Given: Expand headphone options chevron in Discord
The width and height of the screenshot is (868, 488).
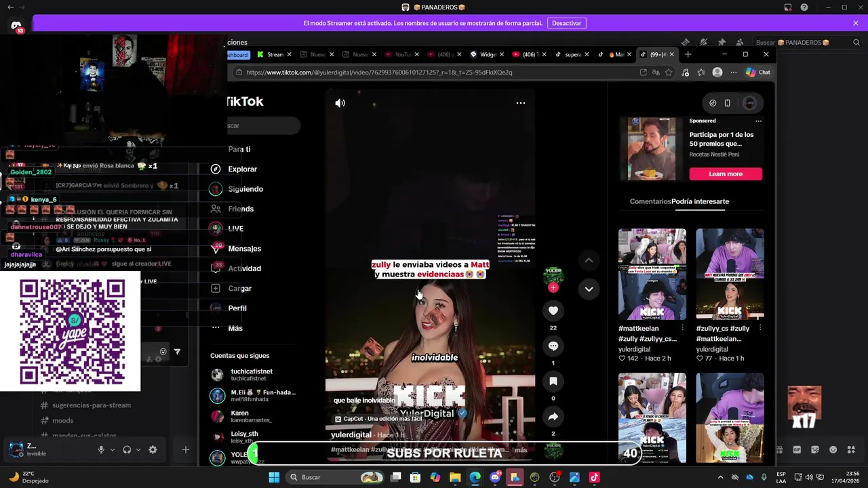Looking at the screenshot, I should coord(138,449).
